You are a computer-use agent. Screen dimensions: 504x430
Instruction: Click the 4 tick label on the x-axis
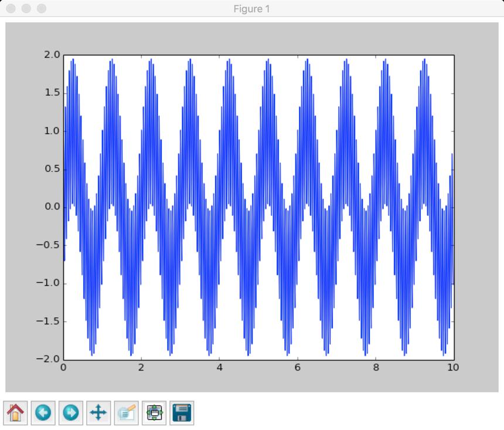click(x=220, y=368)
